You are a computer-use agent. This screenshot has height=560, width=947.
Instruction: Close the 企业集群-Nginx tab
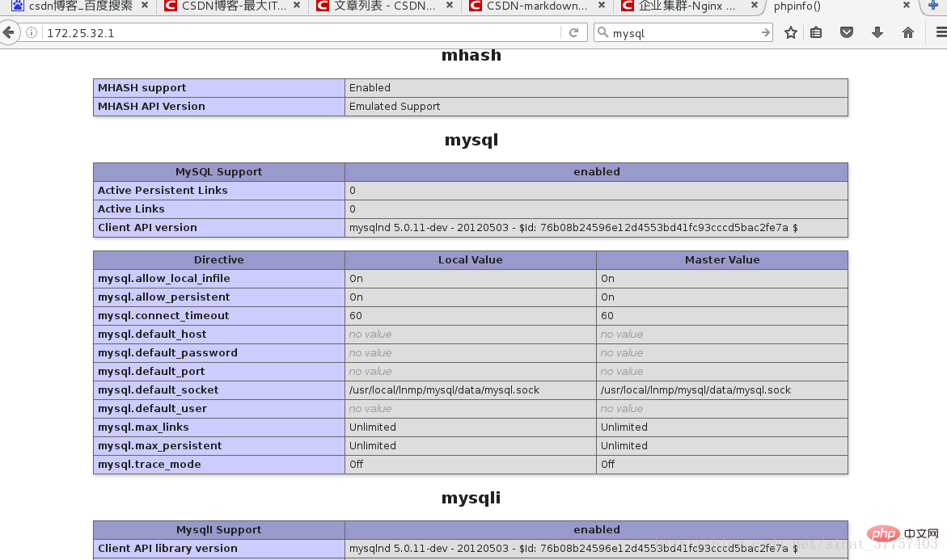click(755, 6)
